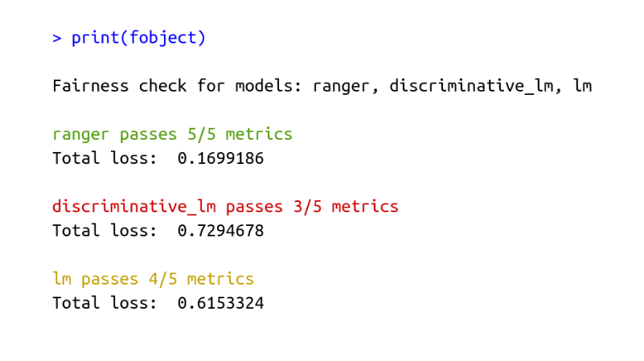
Task: Click the yellow '4/5' score
Action: click(163, 279)
